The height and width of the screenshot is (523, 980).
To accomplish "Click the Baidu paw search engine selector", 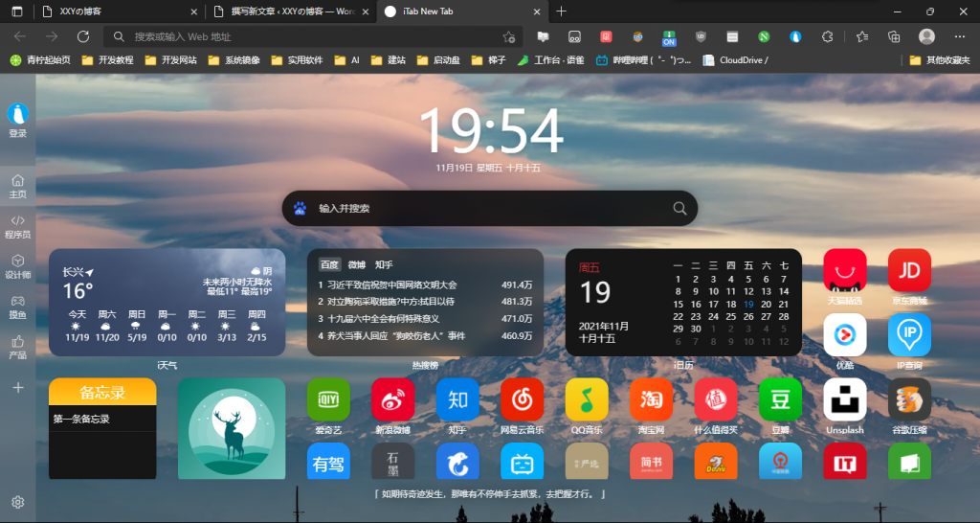I will [x=300, y=208].
